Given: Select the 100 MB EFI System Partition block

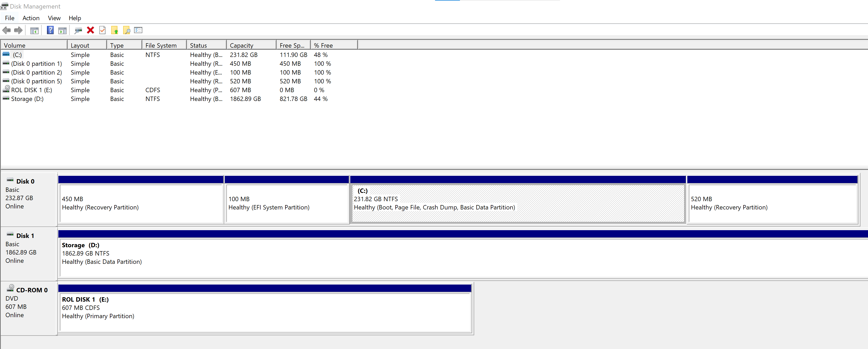Looking at the screenshot, I should point(286,203).
